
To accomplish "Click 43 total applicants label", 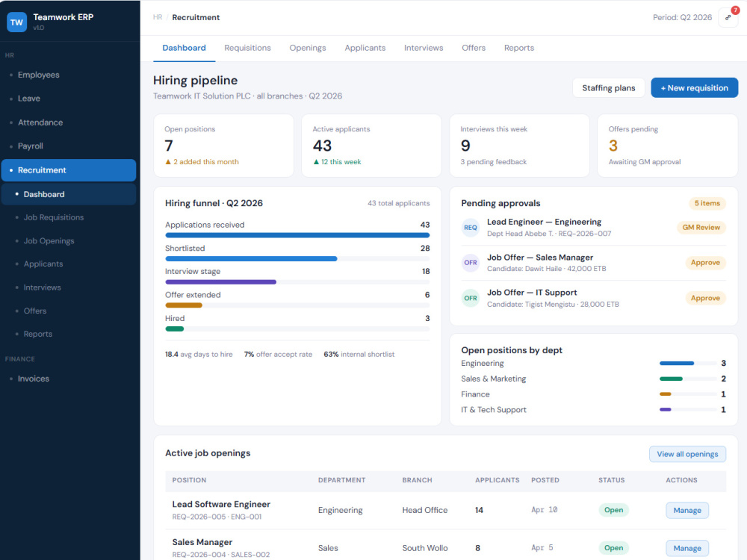I will pos(398,203).
